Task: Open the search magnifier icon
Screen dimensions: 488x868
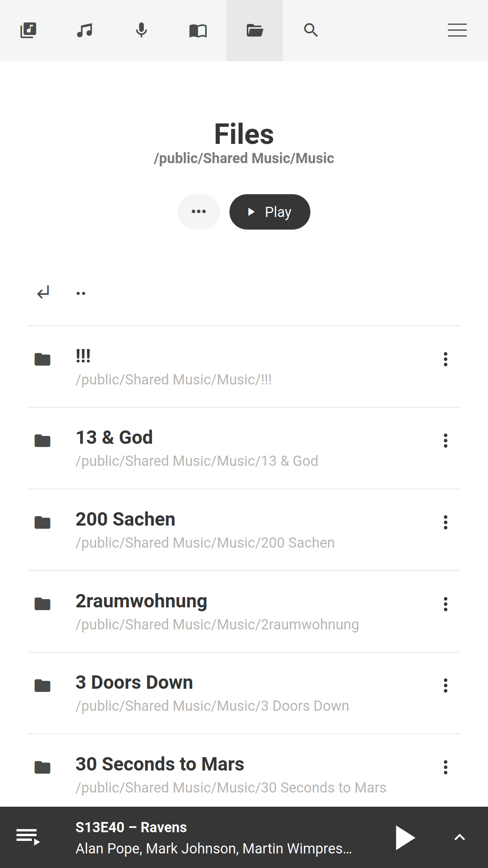Action: [311, 30]
